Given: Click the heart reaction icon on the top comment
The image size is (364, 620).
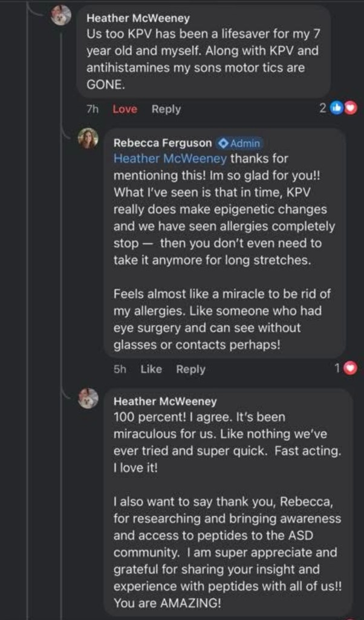Looking at the screenshot, I should click(x=350, y=108).
